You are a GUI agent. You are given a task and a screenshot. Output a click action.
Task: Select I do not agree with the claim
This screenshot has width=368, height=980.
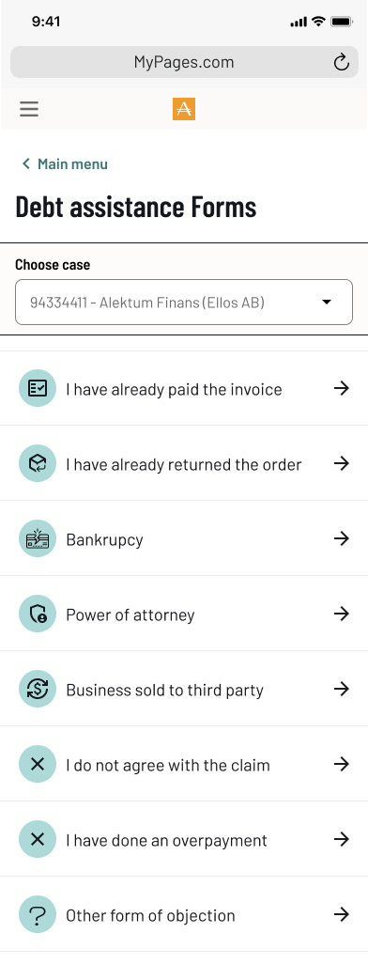[184, 764]
